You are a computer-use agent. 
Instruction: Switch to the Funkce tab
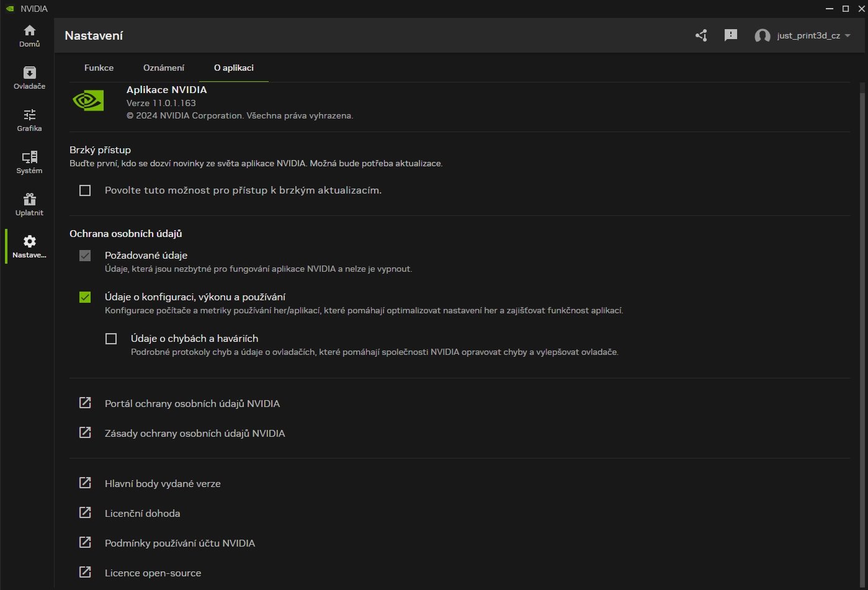[x=99, y=68]
